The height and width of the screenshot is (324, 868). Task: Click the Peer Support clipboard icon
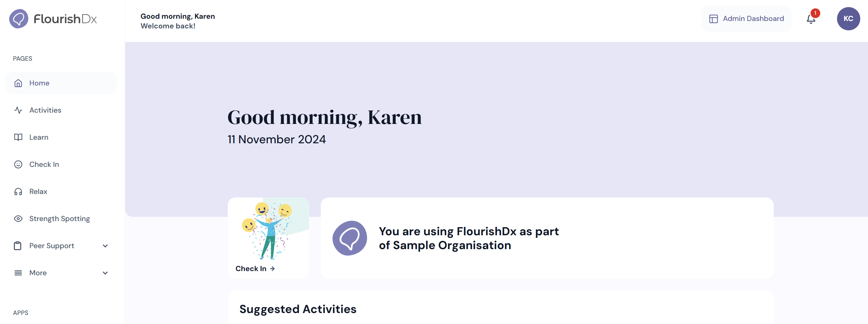pyautogui.click(x=17, y=246)
